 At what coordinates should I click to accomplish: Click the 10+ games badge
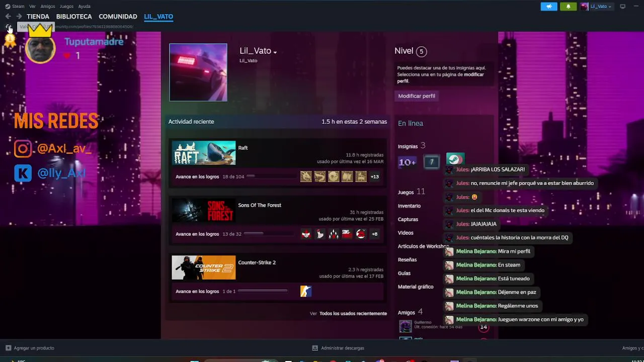pyautogui.click(x=407, y=162)
